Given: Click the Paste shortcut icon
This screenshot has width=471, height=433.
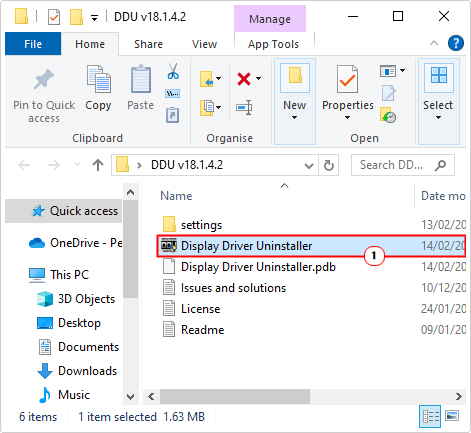Looking at the screenshot, I should pyautogui.click(x=173, y=115).
